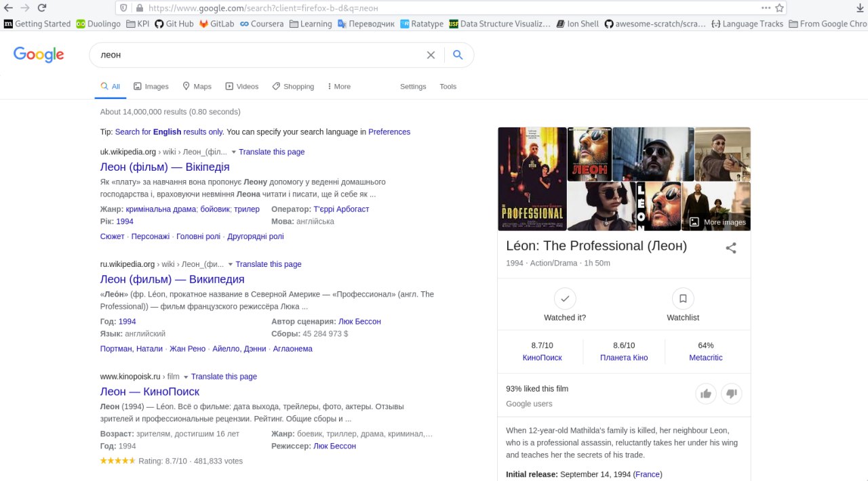Open кримінальна драма genre link

[161, 209]
